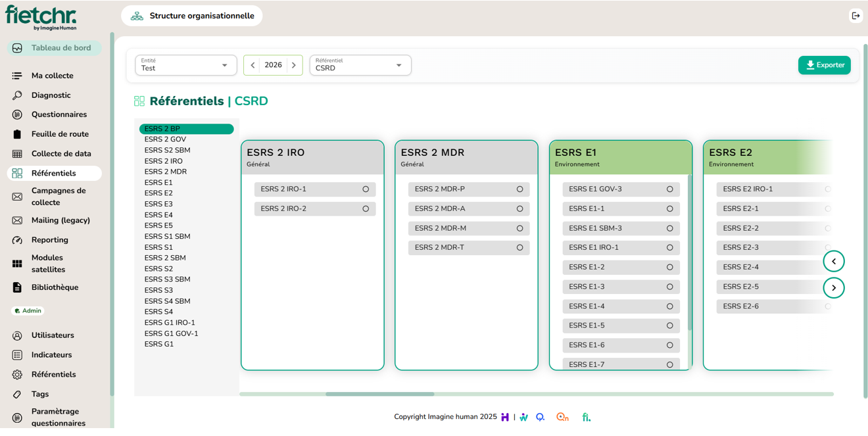Screen dimensions: 868x436
Task: Toggle the ESRS 2 IRO-2 circle
Action: point(366,208)
